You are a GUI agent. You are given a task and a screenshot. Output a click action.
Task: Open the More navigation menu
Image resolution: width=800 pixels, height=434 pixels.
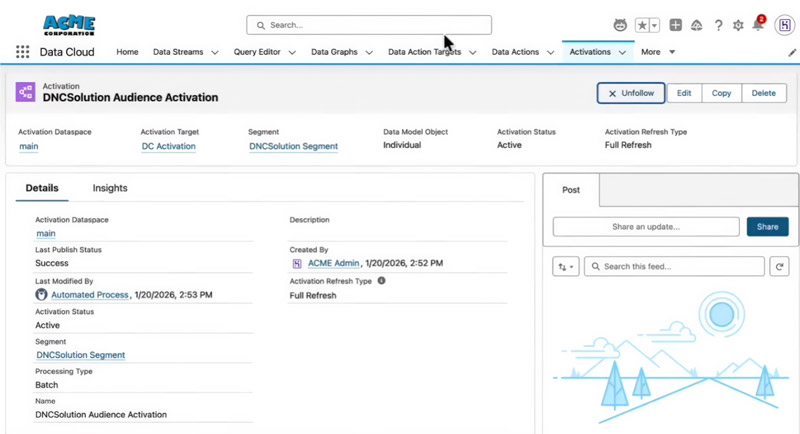pyautogui.click(x=657, y=52)
